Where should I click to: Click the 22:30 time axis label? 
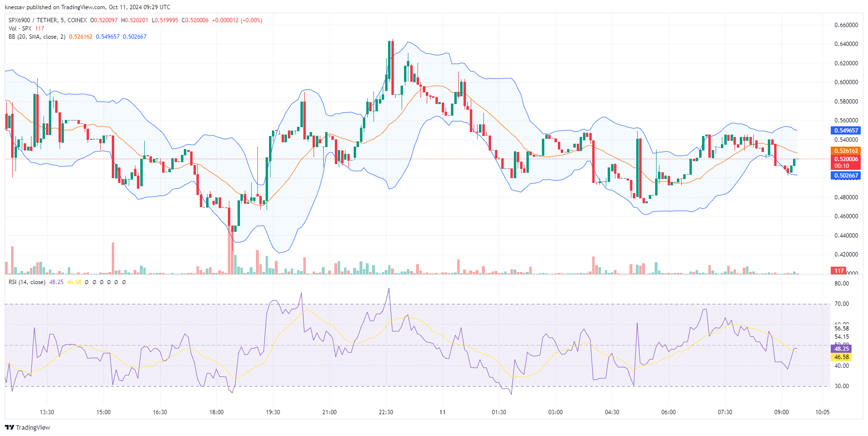(386, 412)
